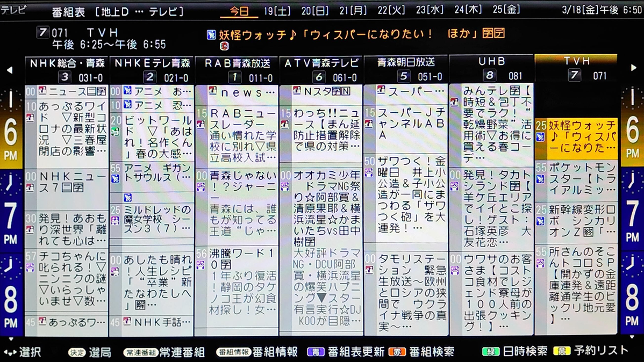Screen dimensions: 644x362
Task: Click the channel 8 badge under UHB
Action: pyautogui.click(x=489, y=75)
